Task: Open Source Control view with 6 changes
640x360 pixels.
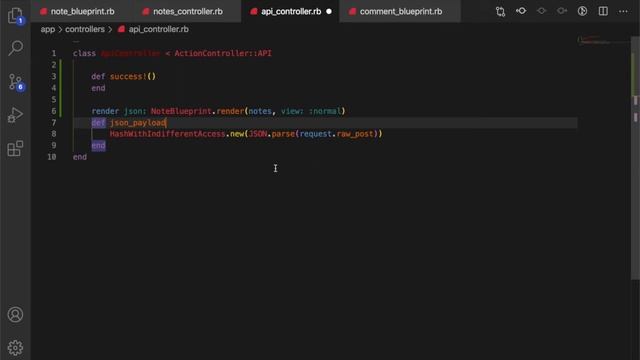Action: pos(16,82)
